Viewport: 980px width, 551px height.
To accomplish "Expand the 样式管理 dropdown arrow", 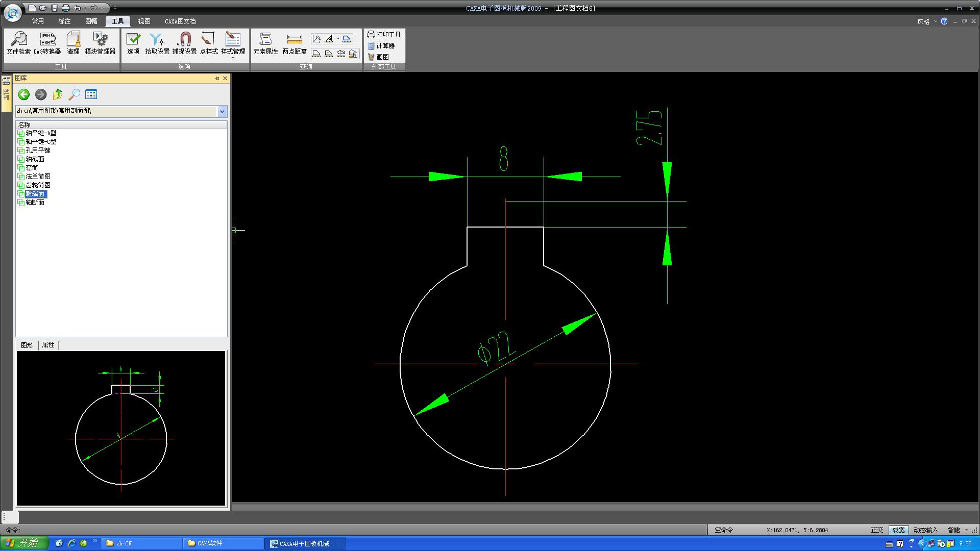I will point(233,58).
